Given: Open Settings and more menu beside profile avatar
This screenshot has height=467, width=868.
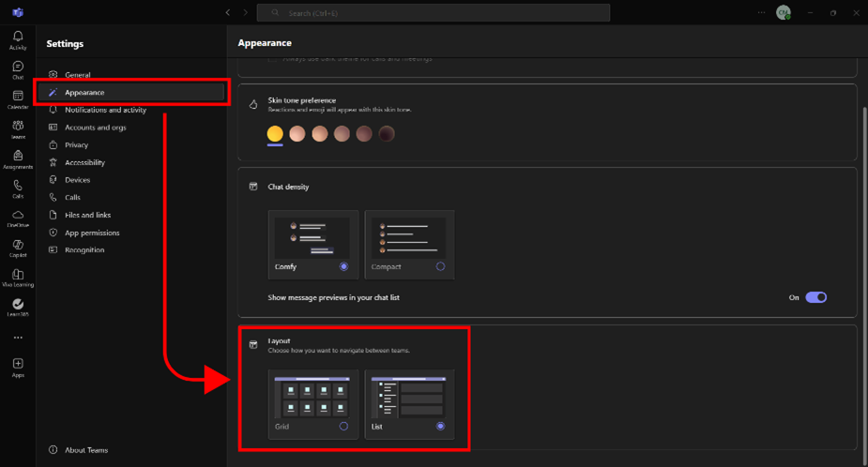Looking at the screenshot, I should click(x=762, y=12).
